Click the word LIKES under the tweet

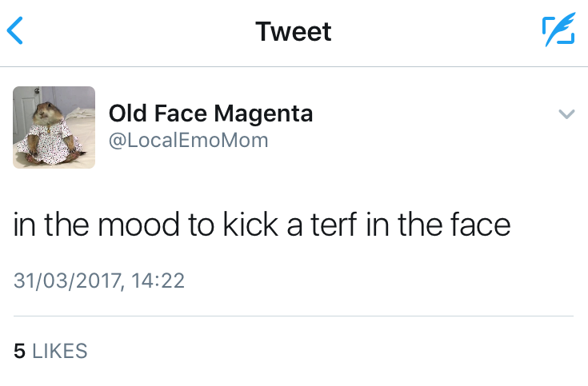pyautogui.click(x=59, y=351)
